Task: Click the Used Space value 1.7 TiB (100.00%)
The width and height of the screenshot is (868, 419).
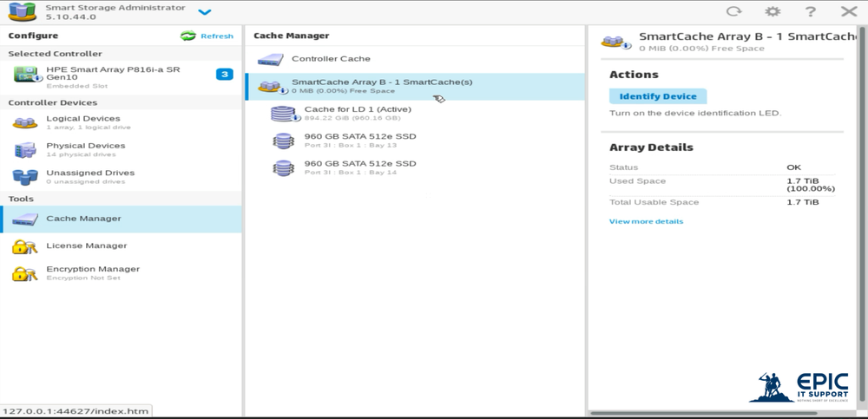Action: pos(811,185)
